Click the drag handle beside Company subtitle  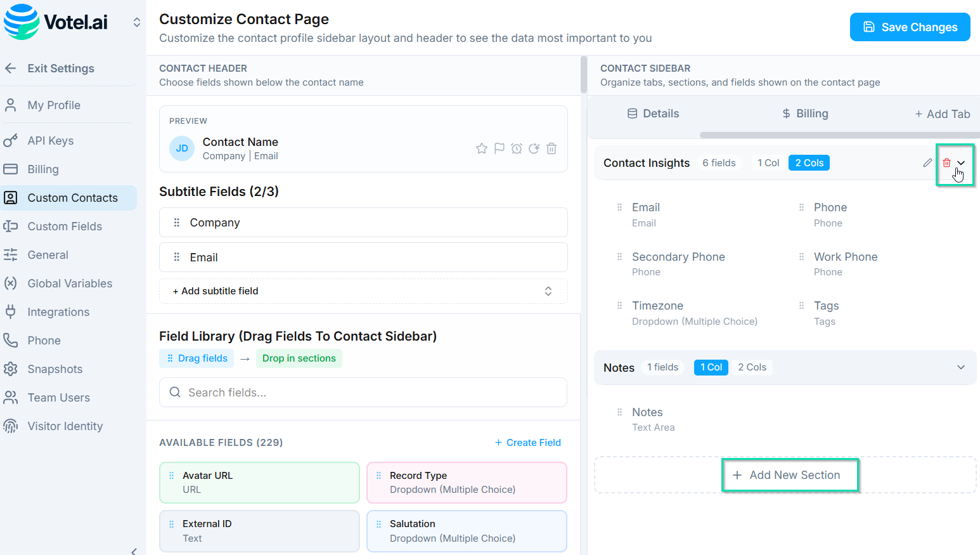tap(177, 223)
